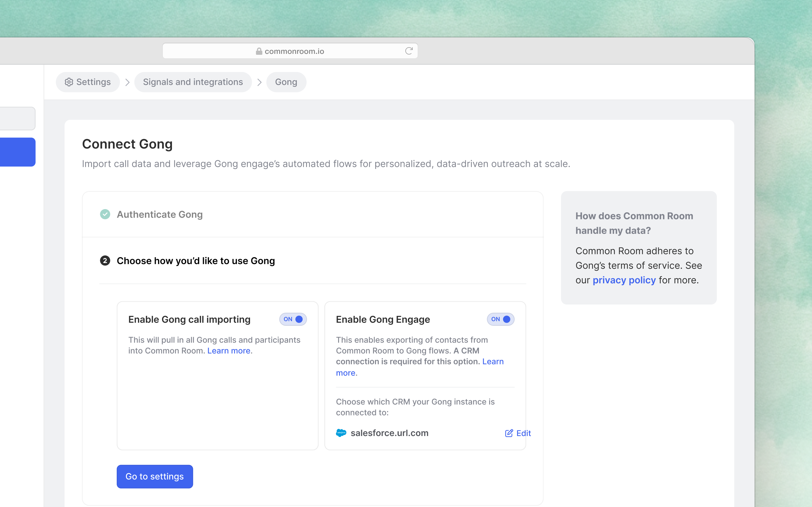Click the green checkmark next to Authenticate Gong
This screenshot has width=812, height=507.
pos(105,214)
